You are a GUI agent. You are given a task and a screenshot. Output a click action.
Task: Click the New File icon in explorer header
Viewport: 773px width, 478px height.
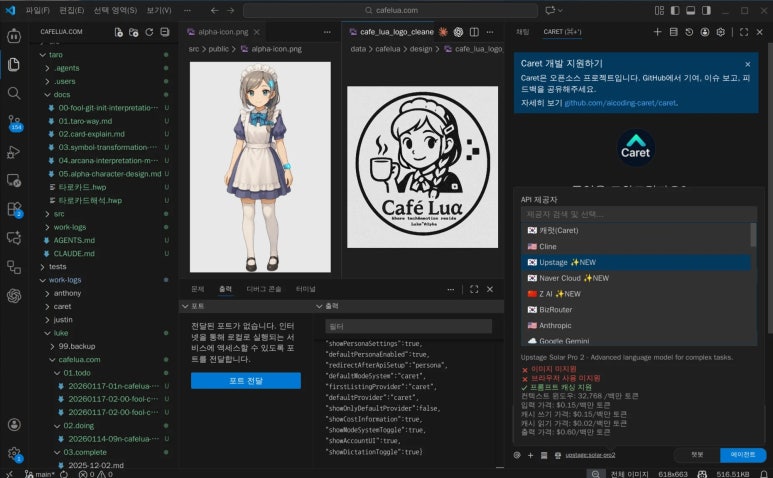119,32
